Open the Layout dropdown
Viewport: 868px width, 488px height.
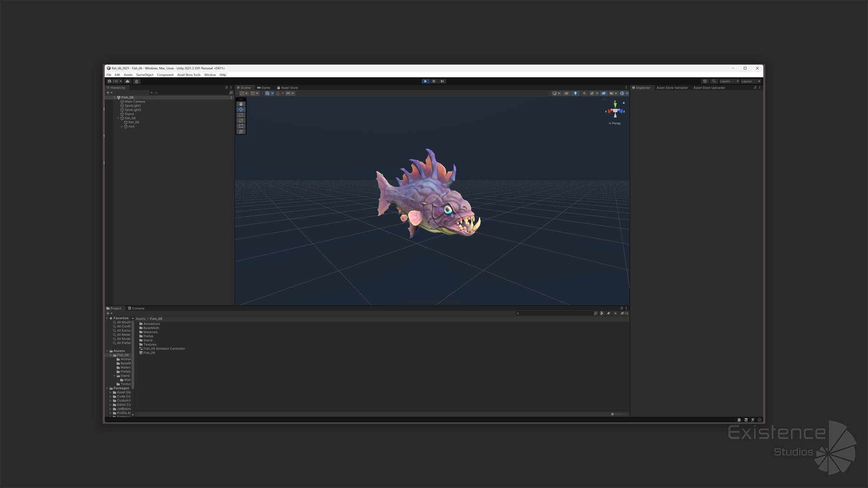[751, 81]
